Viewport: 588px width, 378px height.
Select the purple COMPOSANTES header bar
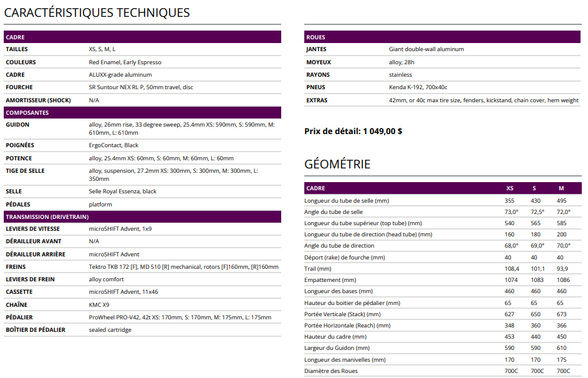[142, 113]
